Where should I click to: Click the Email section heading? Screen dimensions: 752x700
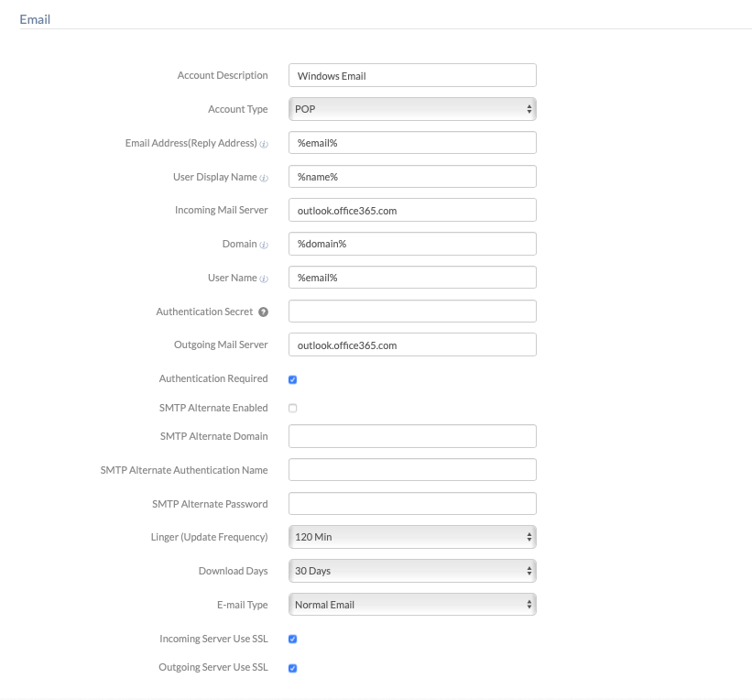[x=35, y=19]
